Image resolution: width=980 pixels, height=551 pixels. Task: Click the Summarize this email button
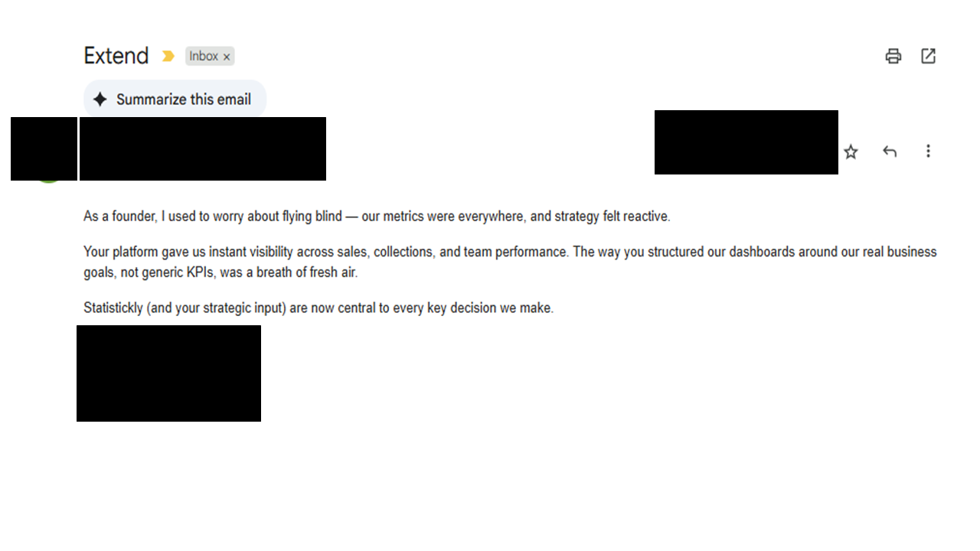(183, 99)
